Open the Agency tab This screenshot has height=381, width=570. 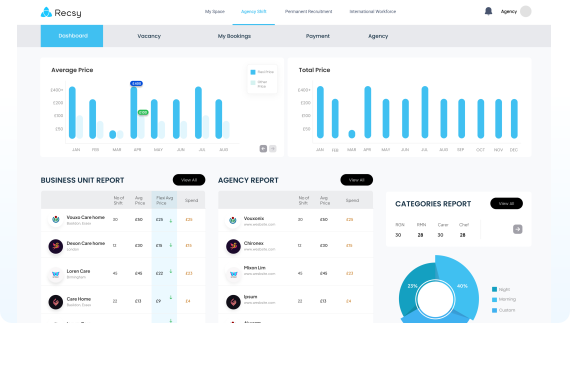coord(378,36)
